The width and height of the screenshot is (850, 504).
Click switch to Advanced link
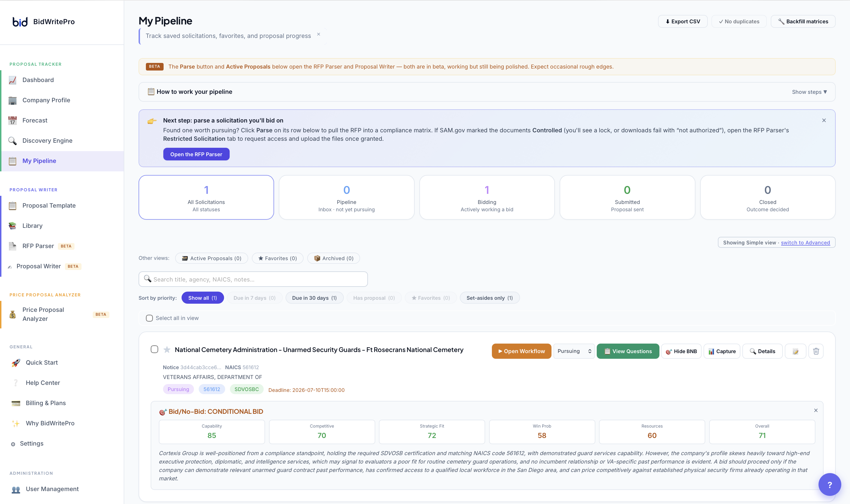click(805, 242)
